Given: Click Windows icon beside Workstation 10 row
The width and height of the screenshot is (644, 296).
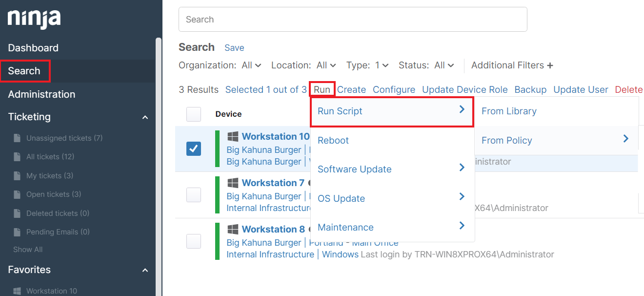Looking at the screenshot, I should (233, 136).
